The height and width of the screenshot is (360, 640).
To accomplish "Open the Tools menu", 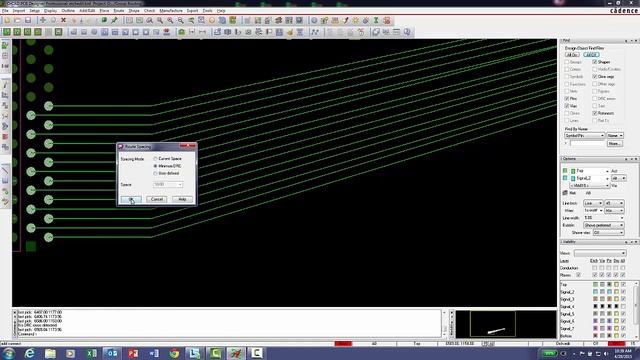I will point(207,11).
